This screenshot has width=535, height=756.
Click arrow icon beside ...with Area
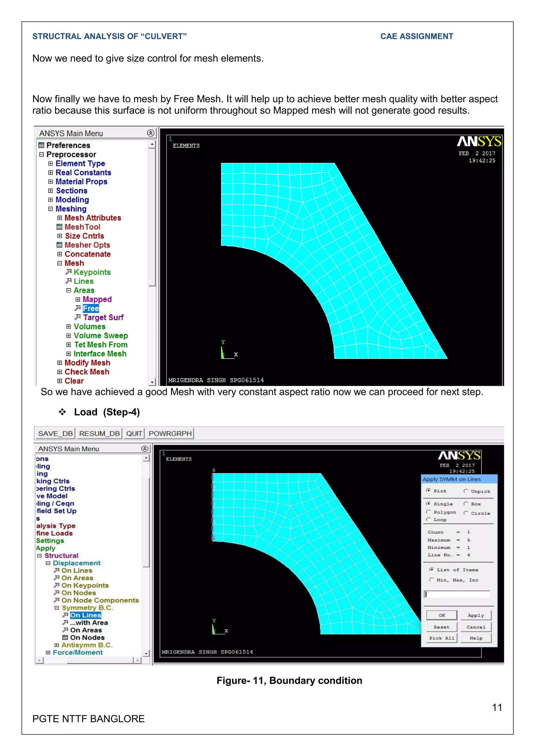pos(65,622)
